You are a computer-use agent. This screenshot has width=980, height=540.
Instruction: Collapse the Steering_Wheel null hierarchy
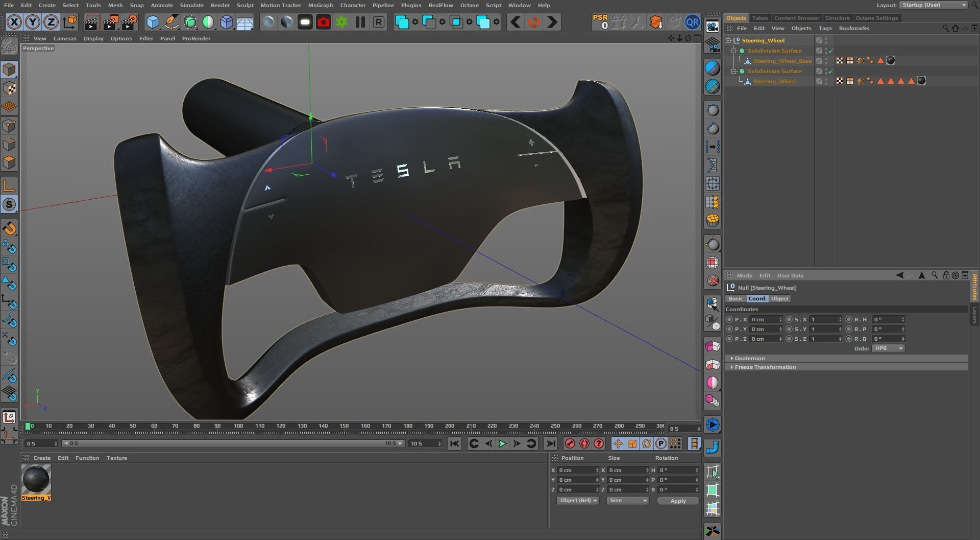pyautogui.click(x=728, y=40)
